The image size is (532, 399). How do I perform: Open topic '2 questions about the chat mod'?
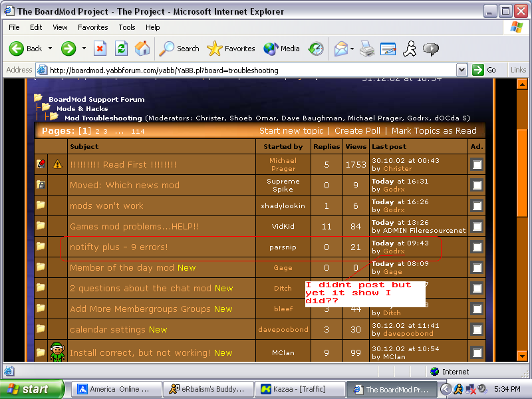point(140,288)
